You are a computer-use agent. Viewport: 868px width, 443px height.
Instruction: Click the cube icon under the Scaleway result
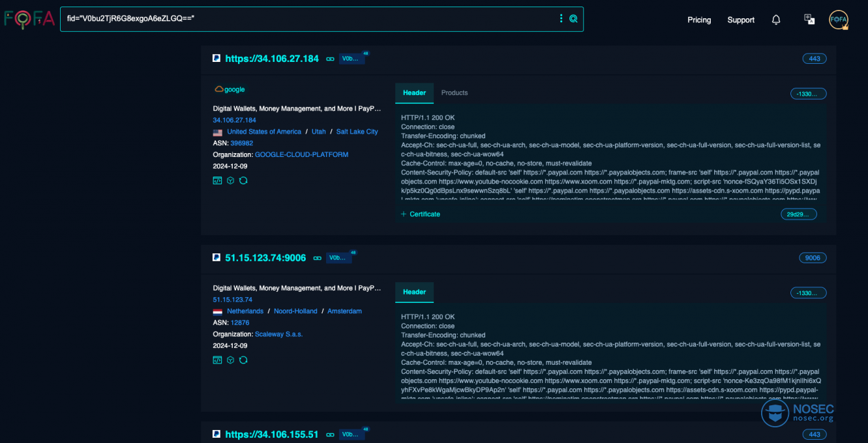tap(230, 360)
